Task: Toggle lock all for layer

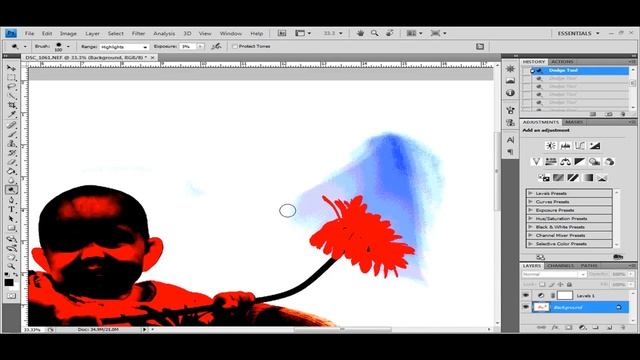Action: 569,284
